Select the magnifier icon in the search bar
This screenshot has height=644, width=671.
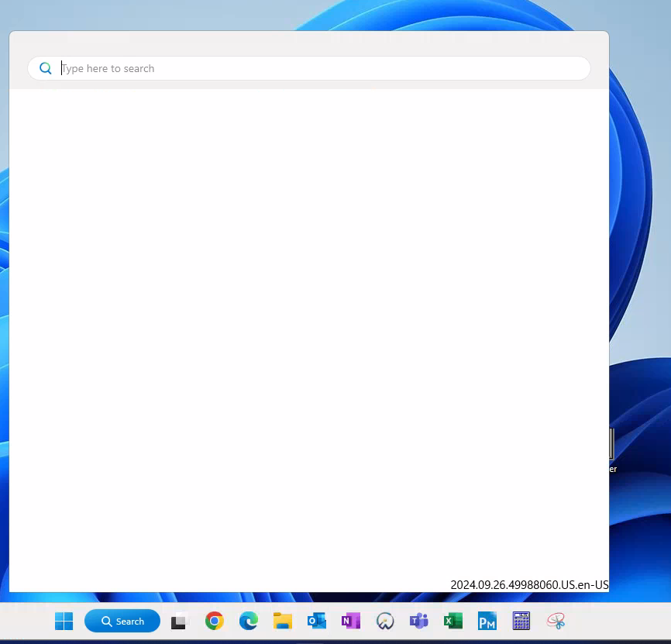(45, 68)
